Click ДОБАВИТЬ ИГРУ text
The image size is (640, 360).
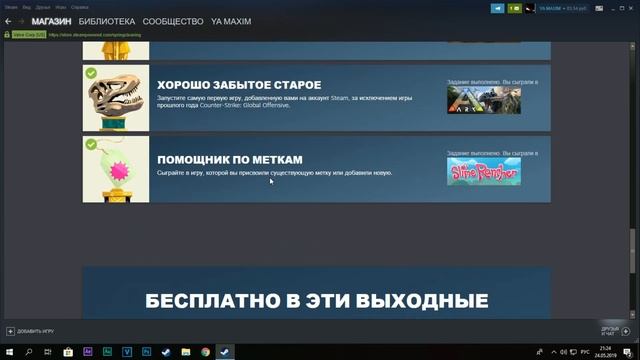coord(36,331)
